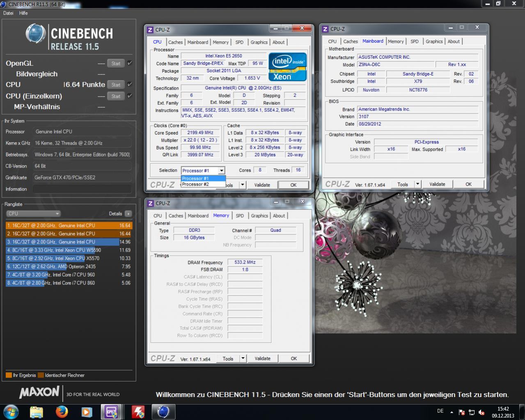Open the Windows Start menu orb
The width and height of the screenshot is (525, 420).
tap(10, 411)
